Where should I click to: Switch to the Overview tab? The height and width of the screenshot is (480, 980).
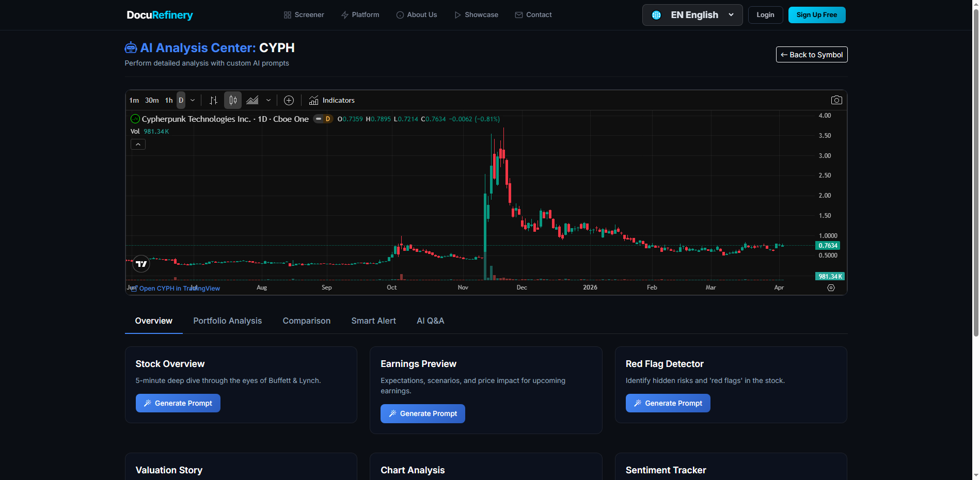coord(154,321)
